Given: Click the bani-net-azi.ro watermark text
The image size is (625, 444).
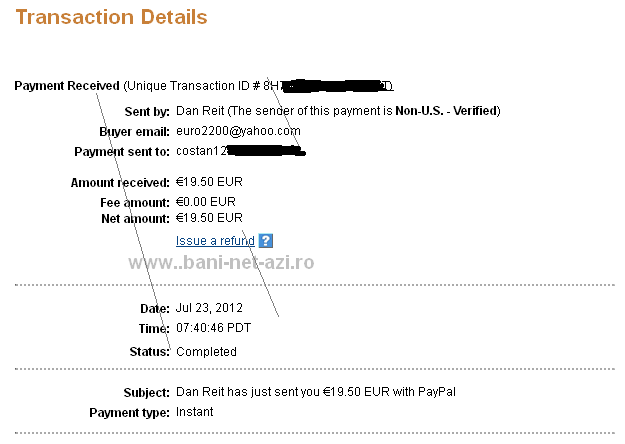Looking at the screenshot, I should click(221, 263).
